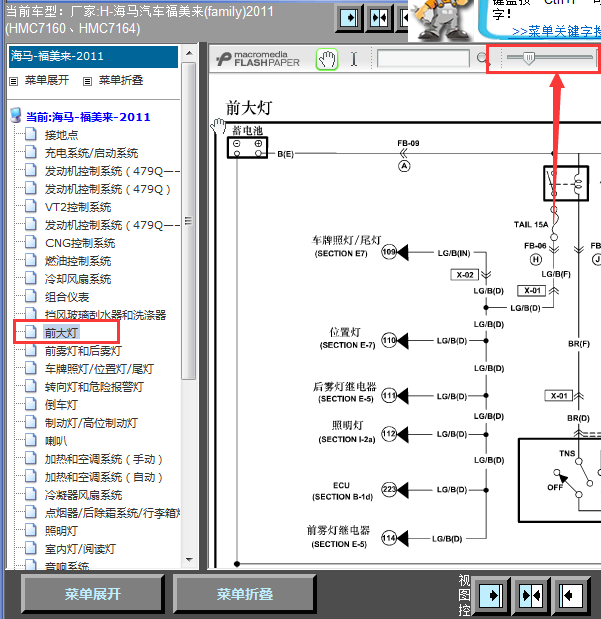Open the 室内灯/阅读灯 tree item

(80, 549)
